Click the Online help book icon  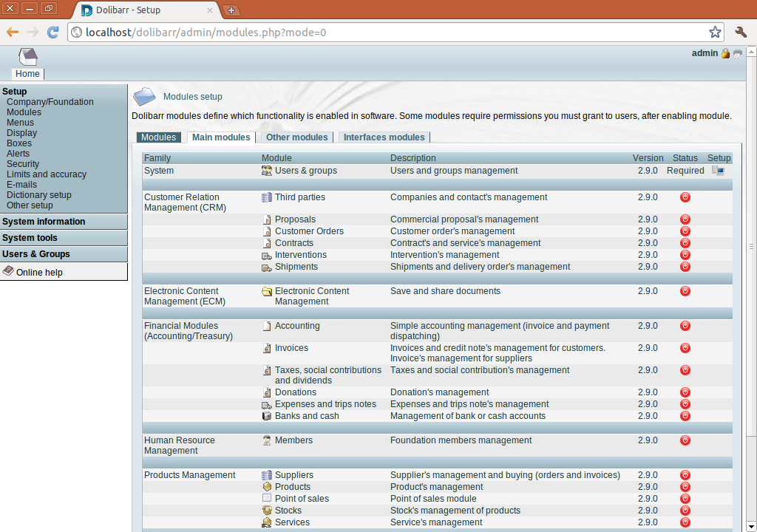[x=8, y=271]
